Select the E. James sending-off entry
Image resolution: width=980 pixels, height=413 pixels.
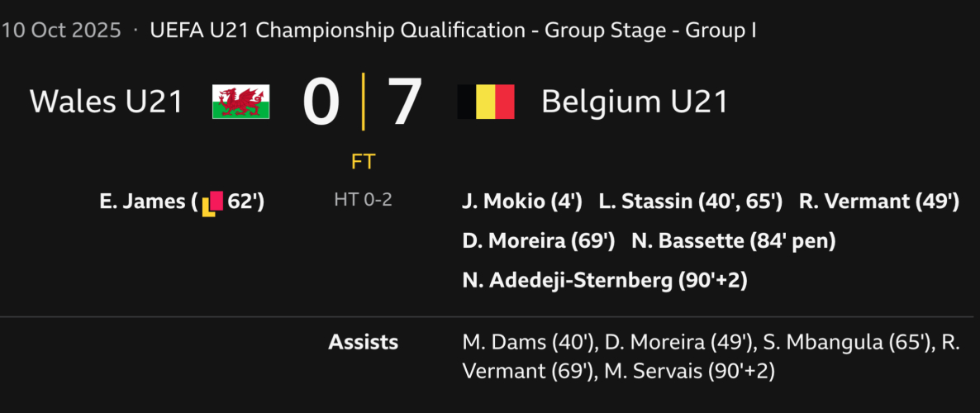181,202
